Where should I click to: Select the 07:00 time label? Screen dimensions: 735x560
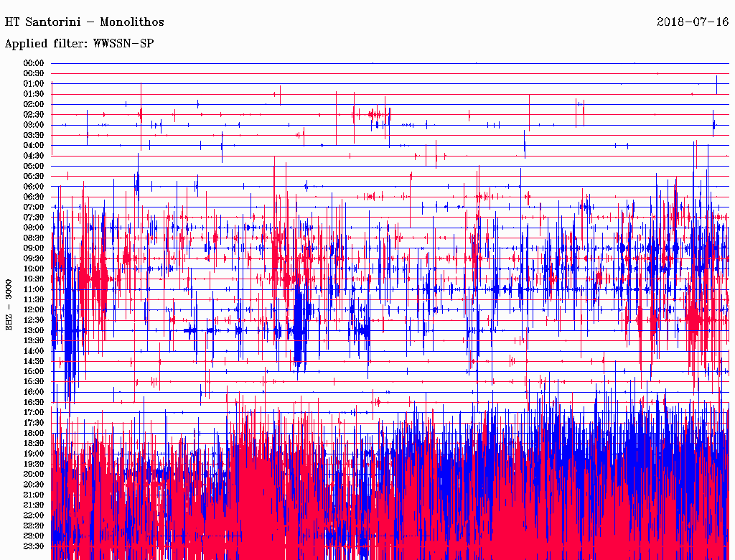point(33,207)
